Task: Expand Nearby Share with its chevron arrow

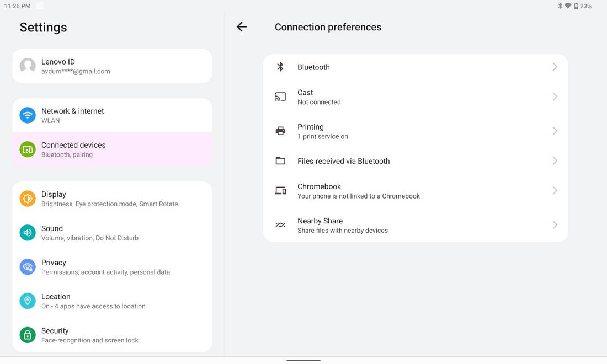Action: [555, 225]
